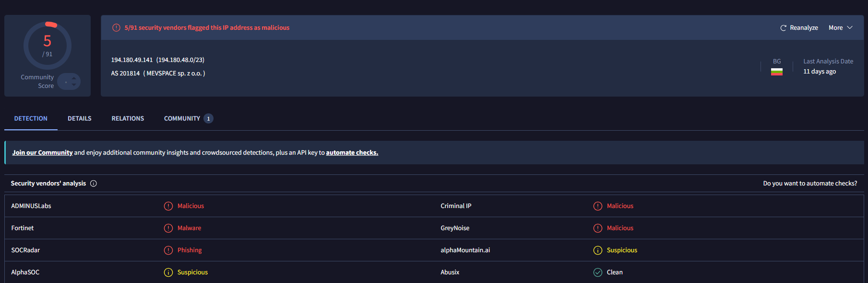Image resolution: width=868 pixels, height=283 pixels.
Task: Click the GreyNoise vendor name
Action: (x=455, y=228)
